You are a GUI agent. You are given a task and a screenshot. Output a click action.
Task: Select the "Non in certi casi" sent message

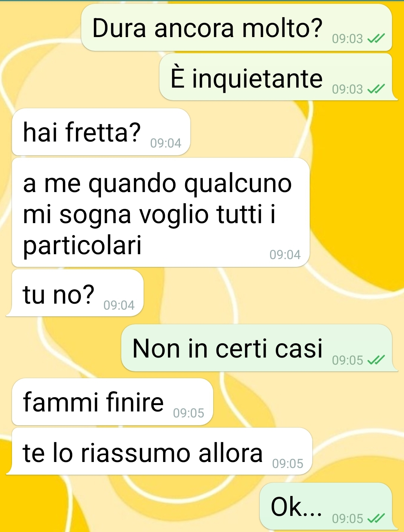coord(260,348)
